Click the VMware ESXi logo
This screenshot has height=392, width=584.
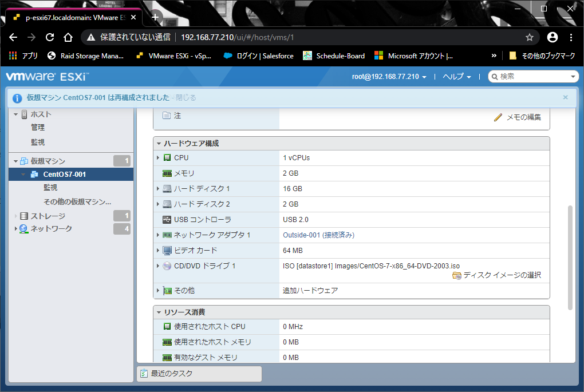pos(48,77)
